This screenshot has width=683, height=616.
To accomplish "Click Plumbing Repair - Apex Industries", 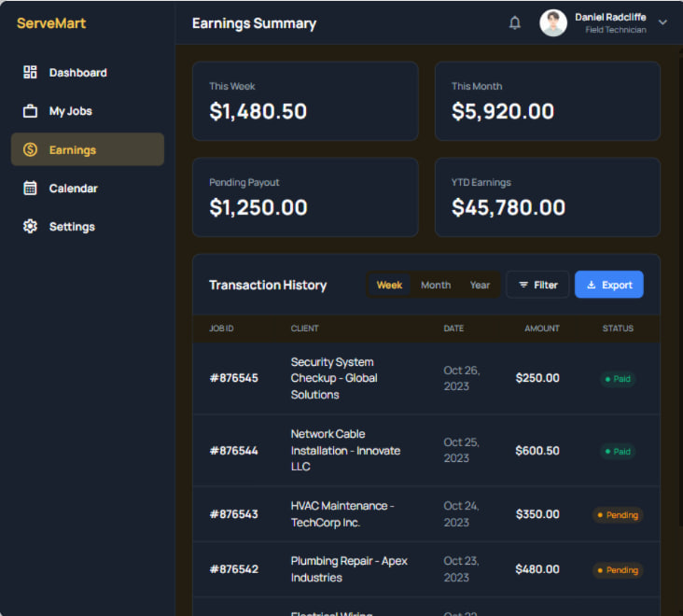I will pos(349,569).
